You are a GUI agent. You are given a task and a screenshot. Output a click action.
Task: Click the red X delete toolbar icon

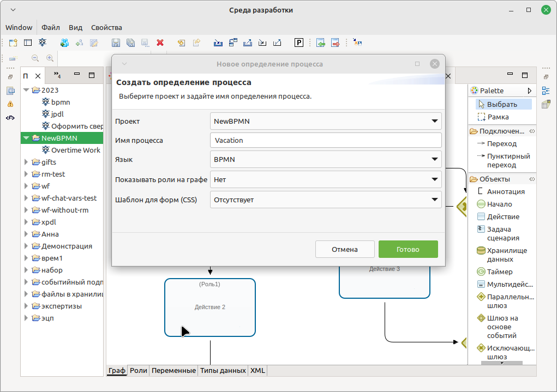160,43
